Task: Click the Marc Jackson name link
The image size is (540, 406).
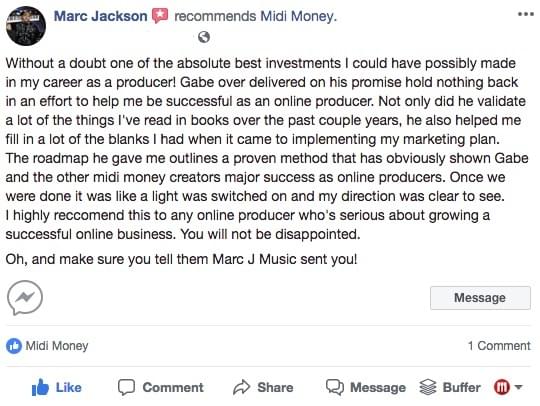Action: [x=101, y=16]
